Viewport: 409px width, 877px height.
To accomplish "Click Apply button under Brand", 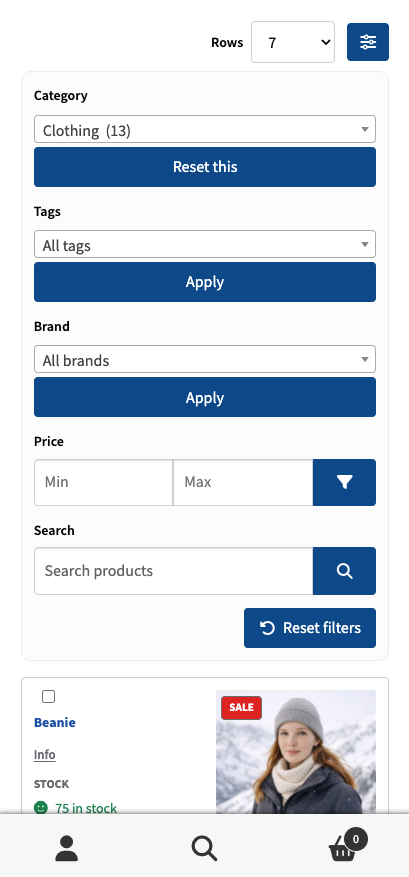I will (205, 397).
